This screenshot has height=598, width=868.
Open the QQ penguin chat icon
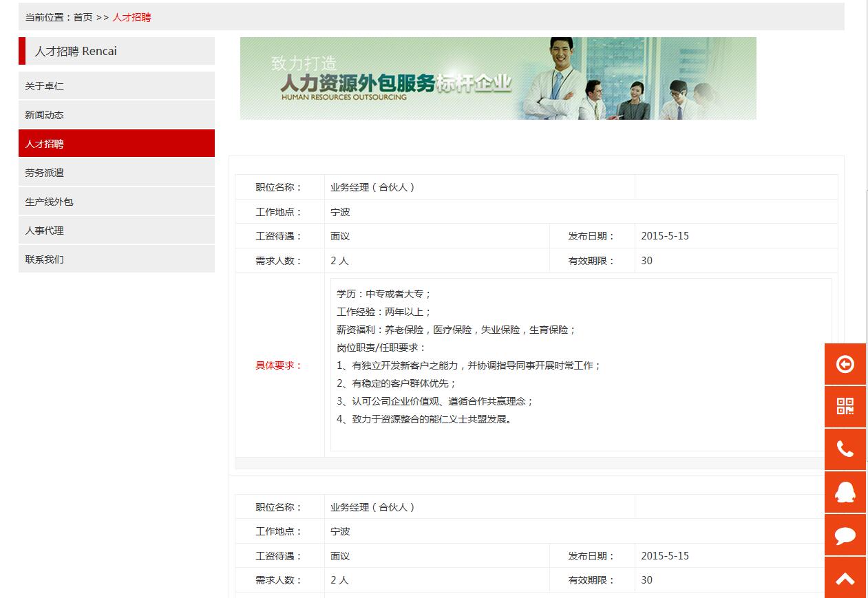[845, 492]
